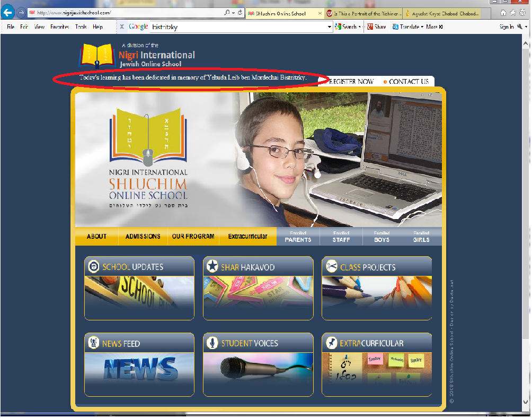Open the ADMISSIONS navigation item
Viewport: 532px width, 418px height.
coord(143,237)
